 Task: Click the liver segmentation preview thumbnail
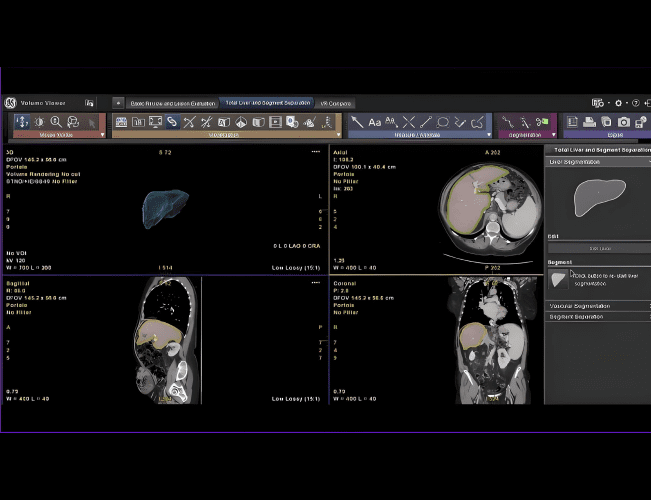click(598, 196)
